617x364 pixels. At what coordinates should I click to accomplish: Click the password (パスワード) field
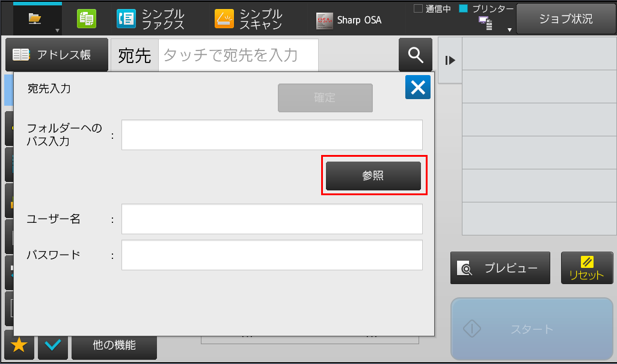[x=272, y=255]
